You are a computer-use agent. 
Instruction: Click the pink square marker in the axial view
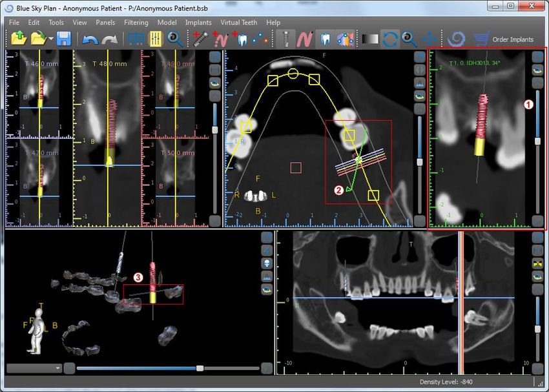[296, 168]
